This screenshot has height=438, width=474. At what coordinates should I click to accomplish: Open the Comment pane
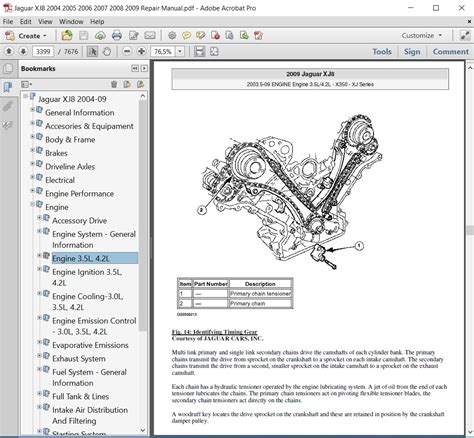451,52
